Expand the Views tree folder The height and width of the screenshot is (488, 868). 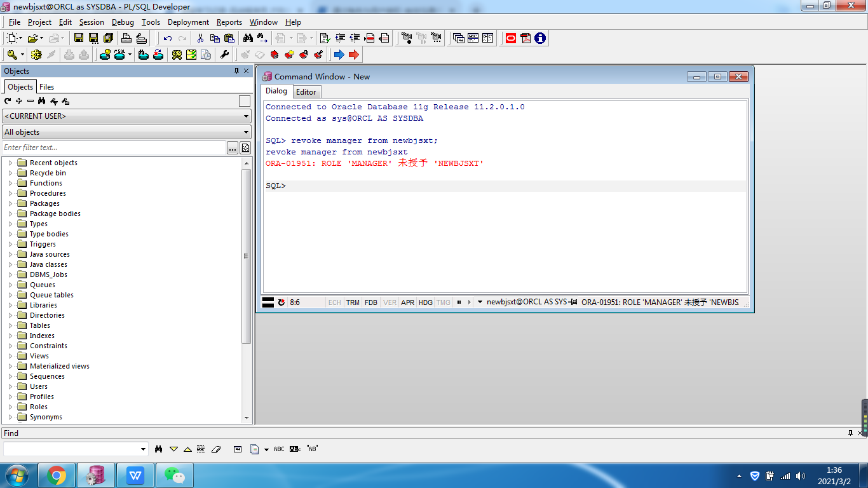(10, 356)
